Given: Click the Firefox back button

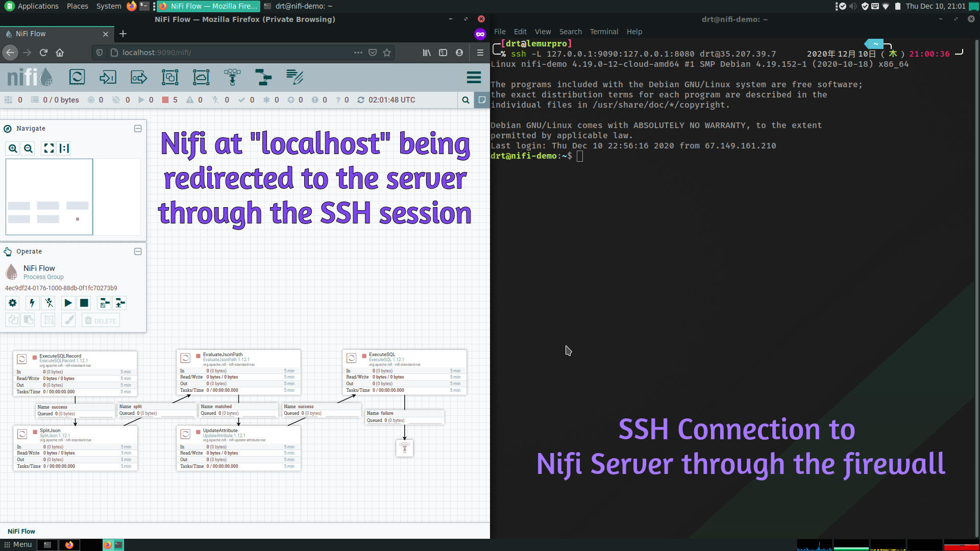Looking at the screenshot, I should [11, 53].
